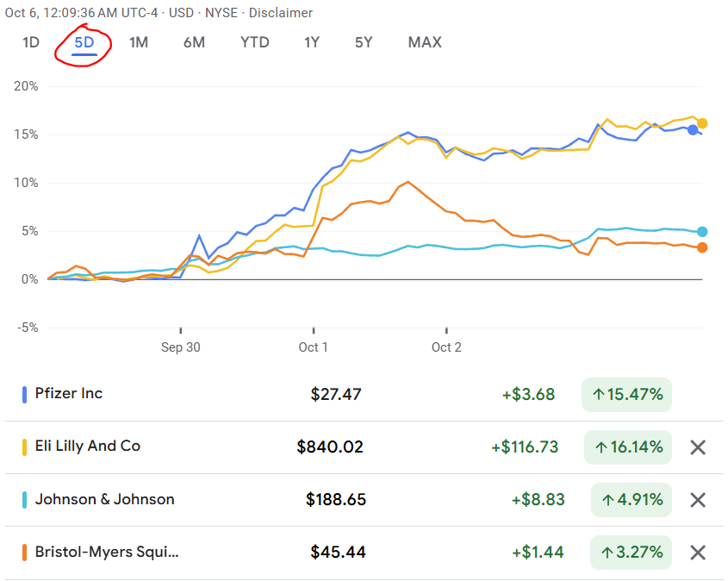Select the 1D time range tab
The width and height of the screenshot is (728, 581).
click(31, 42)
